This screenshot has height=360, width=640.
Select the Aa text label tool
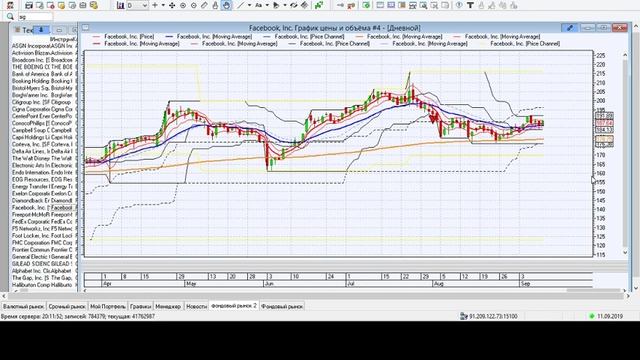click(258, 5)
